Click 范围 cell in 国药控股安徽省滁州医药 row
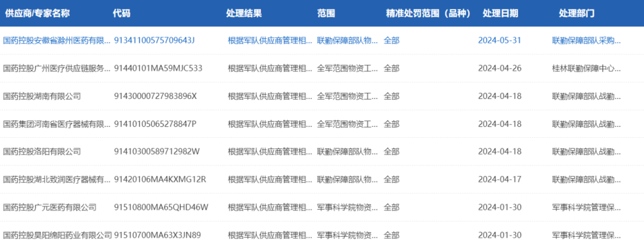Screen dimensions: 644x248 pyautogui.click(x=348, y=40)
